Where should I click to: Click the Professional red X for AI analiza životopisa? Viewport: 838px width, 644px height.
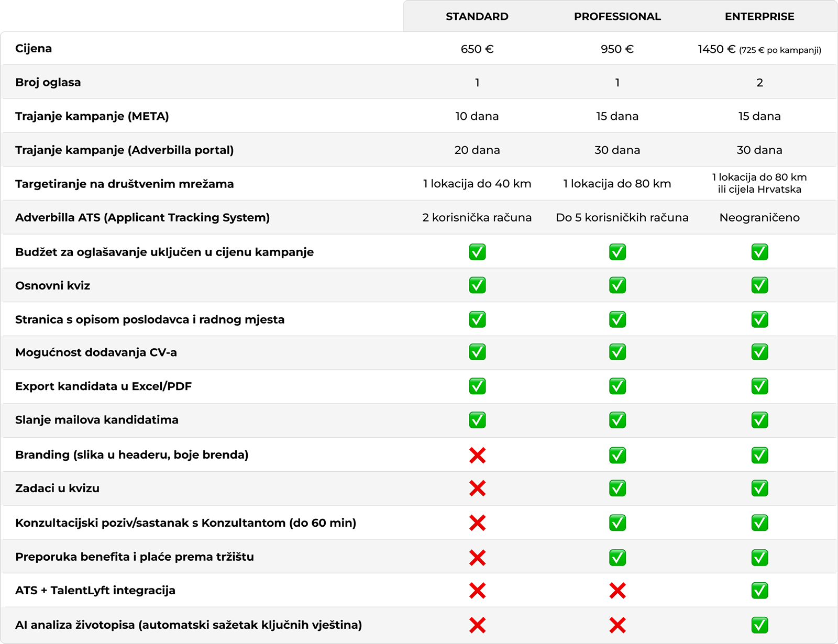[x=618, y=625]
